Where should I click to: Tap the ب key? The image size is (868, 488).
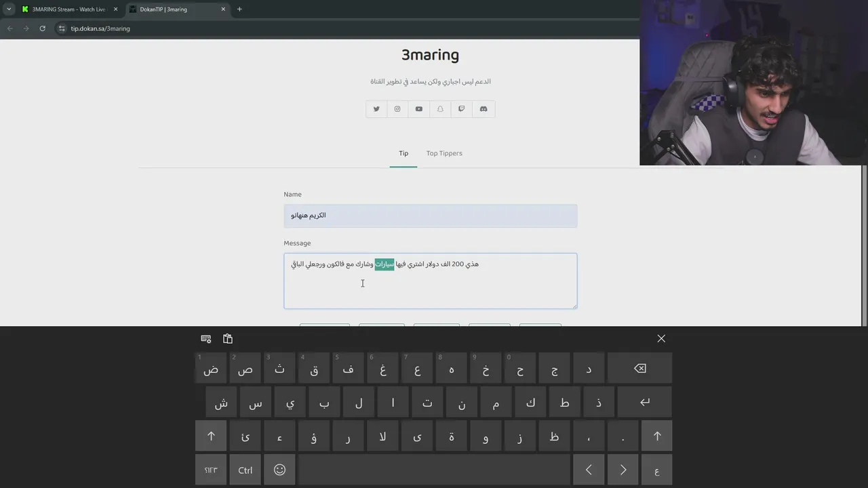[x=324, y=402]
